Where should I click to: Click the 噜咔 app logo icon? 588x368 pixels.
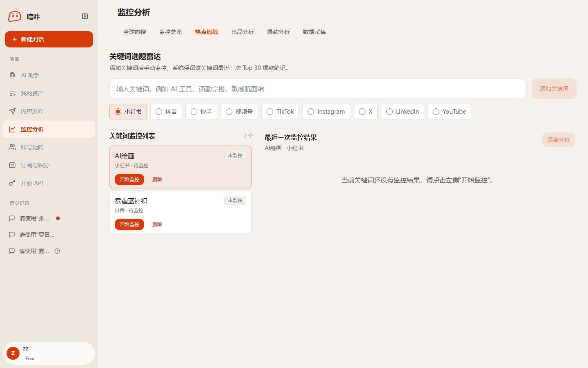pos(15,16)
